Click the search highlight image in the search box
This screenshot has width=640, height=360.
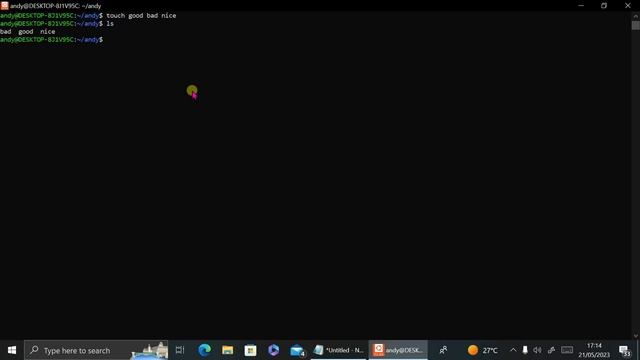tap(149, 350)
